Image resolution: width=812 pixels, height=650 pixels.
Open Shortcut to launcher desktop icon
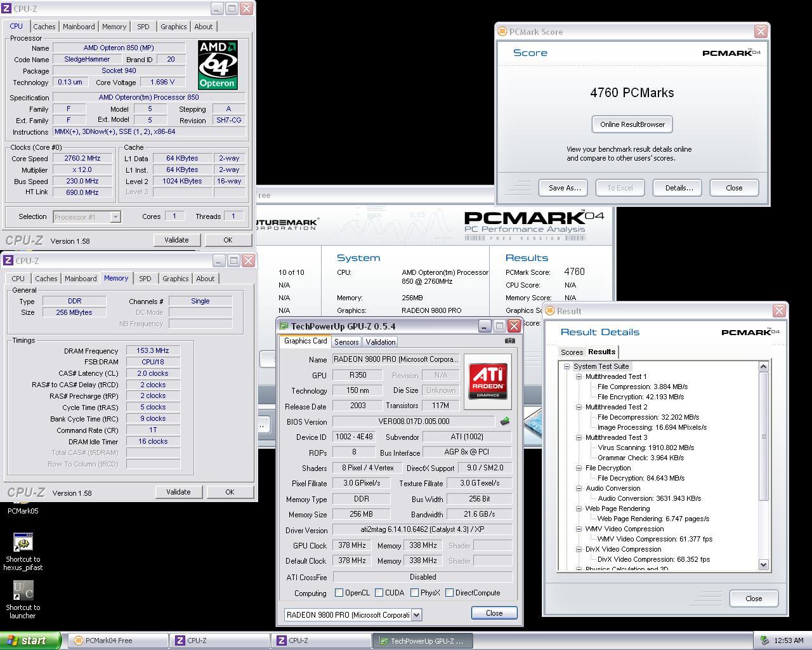pos(23,599)
